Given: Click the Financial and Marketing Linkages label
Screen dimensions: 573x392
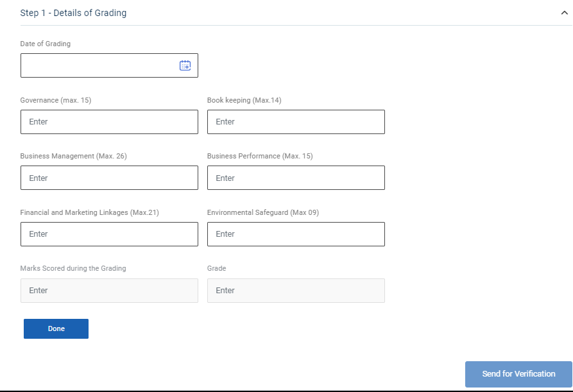Looking at the screenshot, I should (89, 212).
